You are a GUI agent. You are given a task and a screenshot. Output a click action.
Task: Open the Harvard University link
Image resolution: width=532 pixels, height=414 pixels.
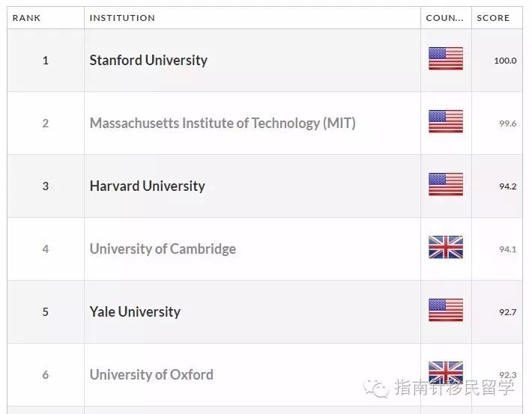[x=147, y=186]
